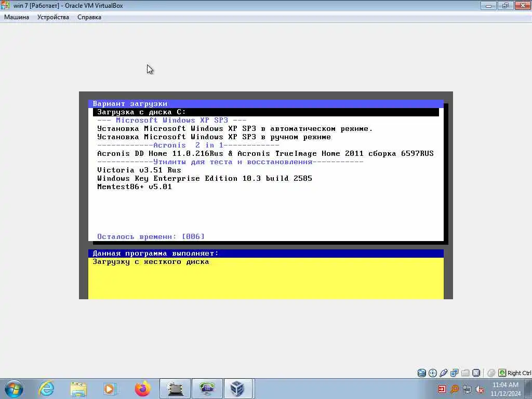Click the greyed mouse integration icon

(491, 373)
